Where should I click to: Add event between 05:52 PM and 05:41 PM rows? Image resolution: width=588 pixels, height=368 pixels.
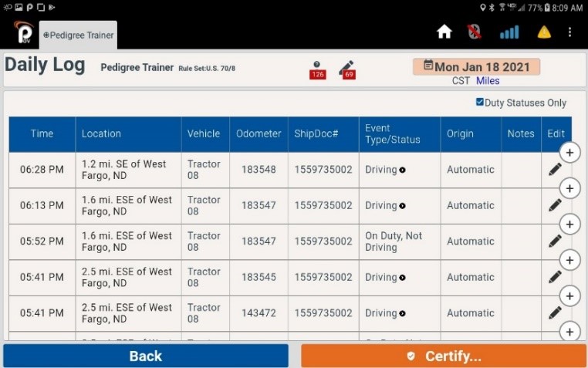pos(569,260)
